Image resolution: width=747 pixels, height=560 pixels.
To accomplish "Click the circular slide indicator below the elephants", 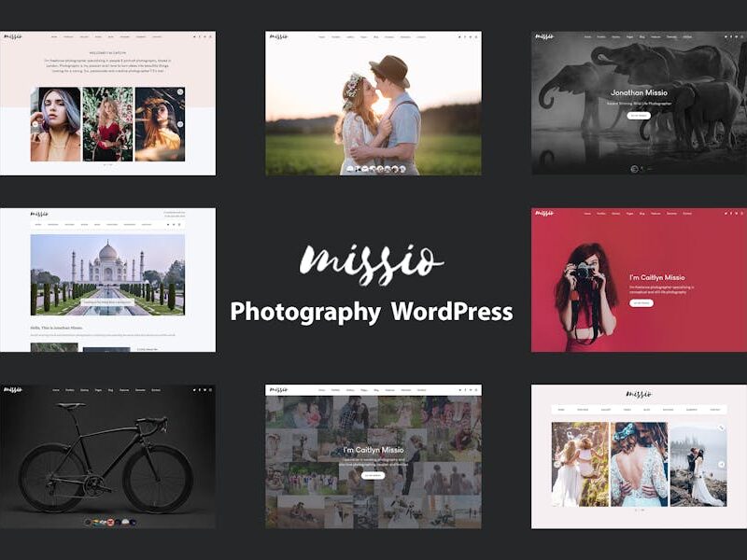I will pyautogui.click(x=634, y=169).
